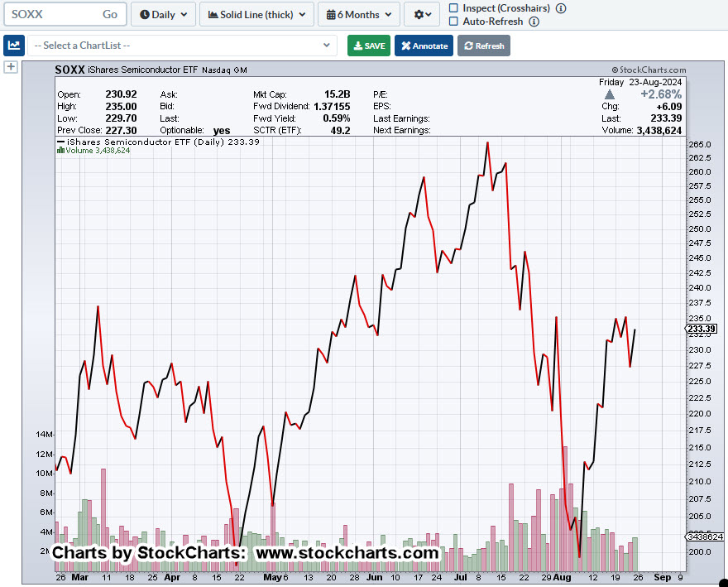Click the blue chart icon button
This screenshot has width=728, height=587.
pyautogui.click(x=13, y=46)
